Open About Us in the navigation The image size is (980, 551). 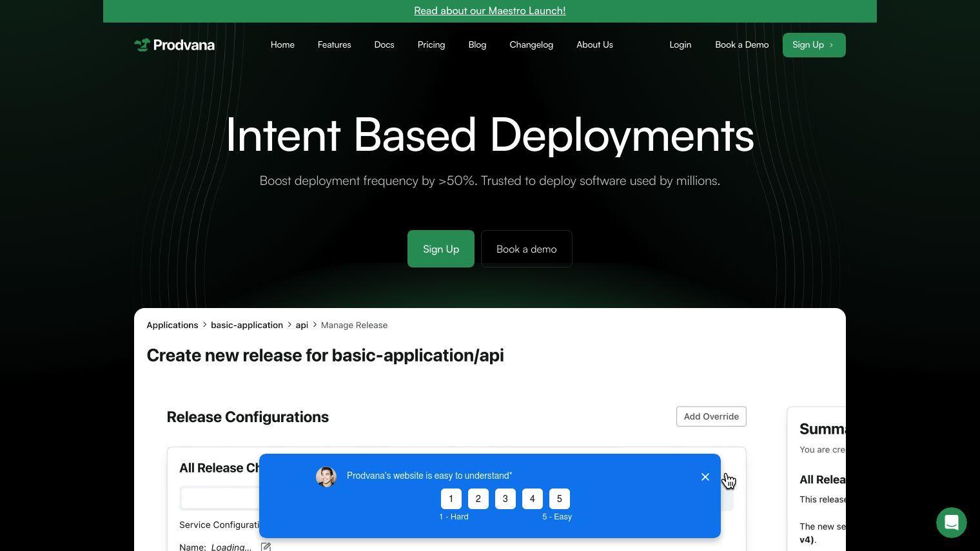tap(594, 44)
